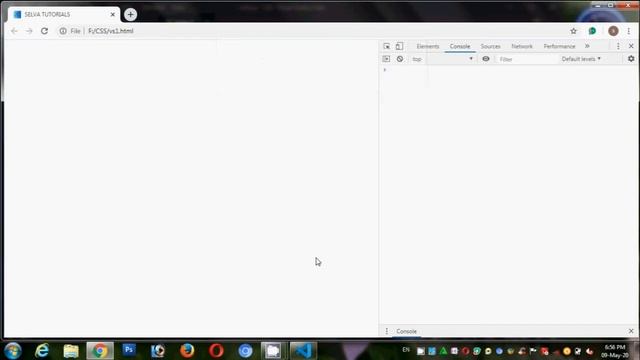The width and height of the screenshot is (640, 360).
Task: Launch Firefox from taskbar
Action: pyautogui.click(x=187, y=351)
